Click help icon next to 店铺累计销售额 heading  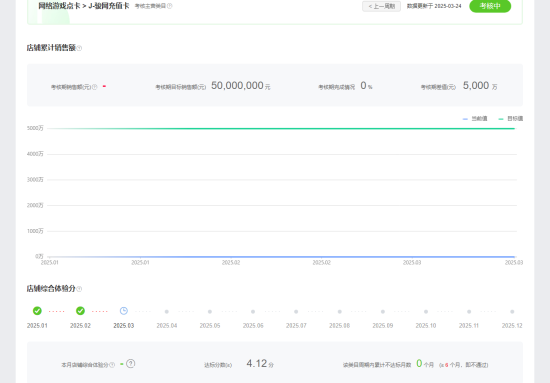coord(79,48)
